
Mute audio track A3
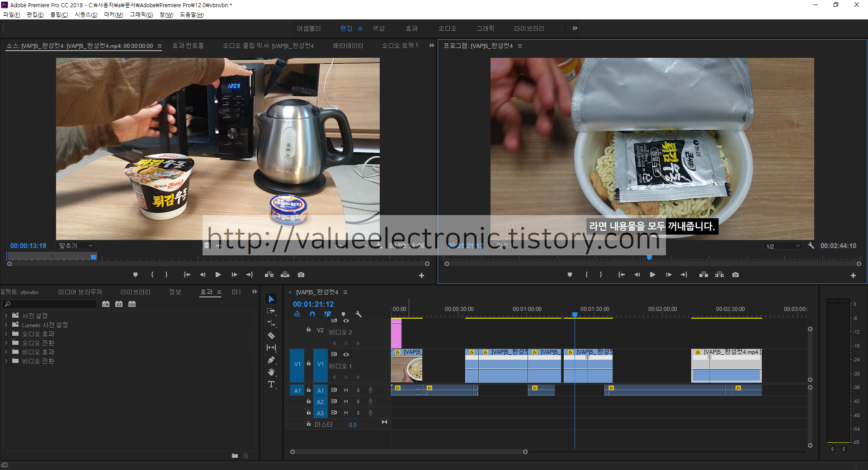pyautogui.click(x=346, y=413)
